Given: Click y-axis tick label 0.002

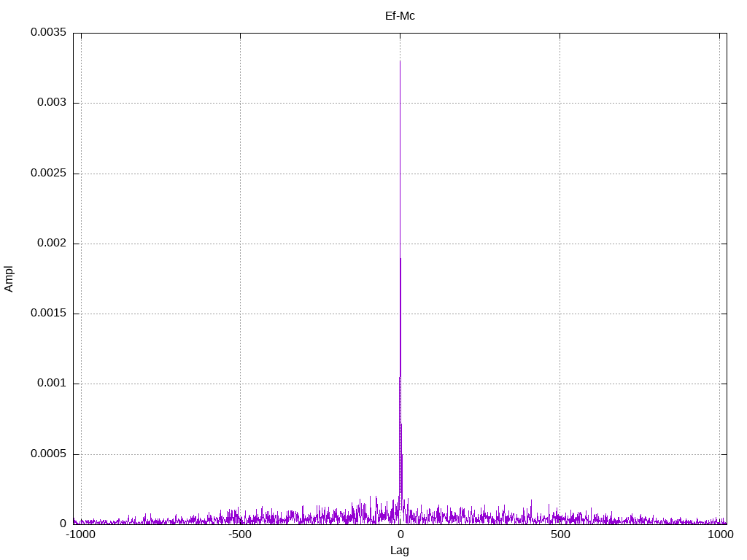Looking at the screenshot, I should pyautogui.click(x=52, y=243).
